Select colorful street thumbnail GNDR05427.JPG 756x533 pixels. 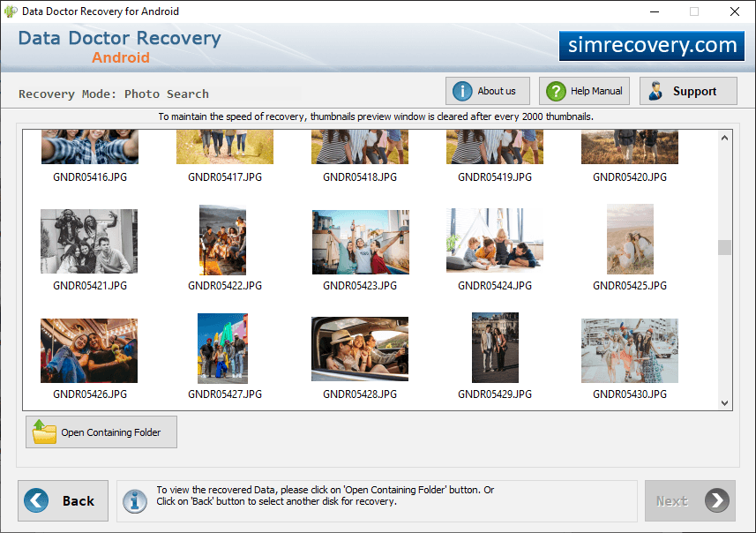tap(223, 349)
